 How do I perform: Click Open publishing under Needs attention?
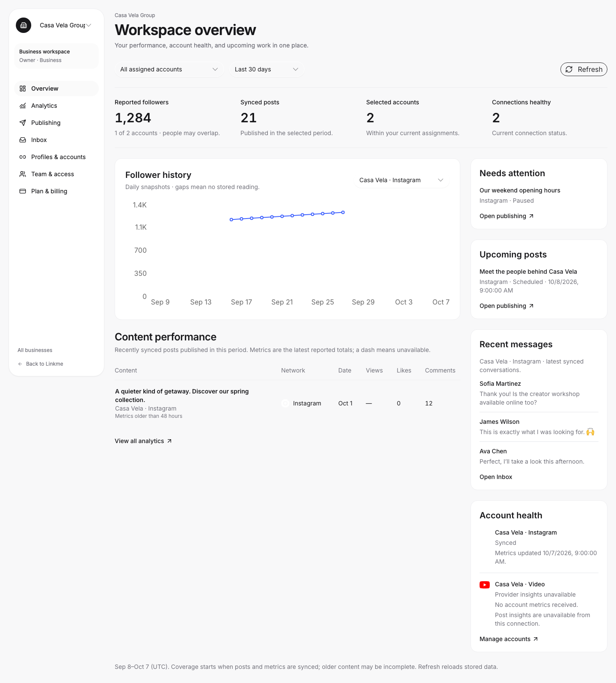pos(506,216)
